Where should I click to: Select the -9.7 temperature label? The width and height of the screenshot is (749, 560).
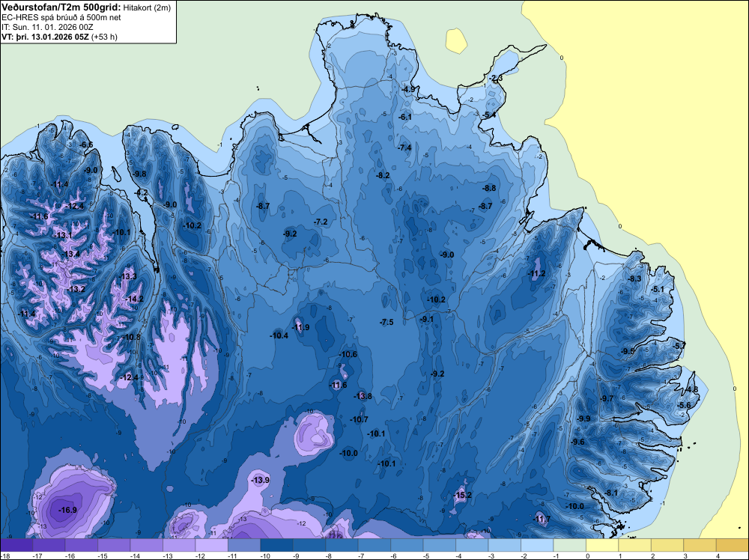[607, 398]
